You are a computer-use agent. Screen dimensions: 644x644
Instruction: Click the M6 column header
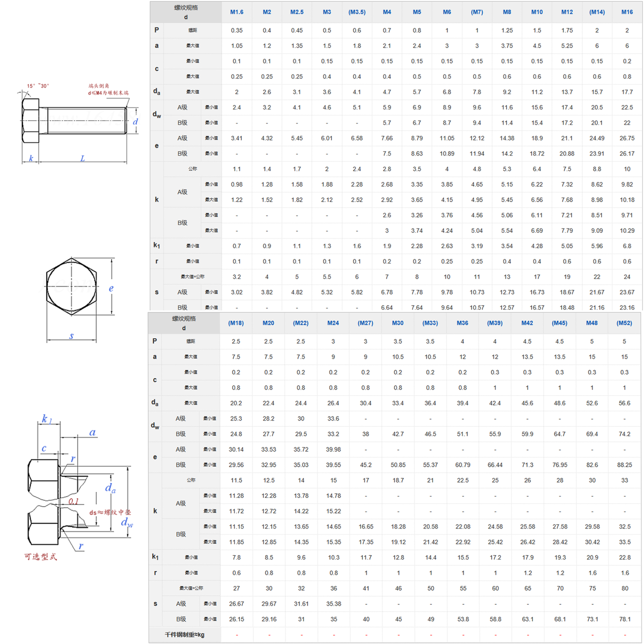tap(447, 12)
